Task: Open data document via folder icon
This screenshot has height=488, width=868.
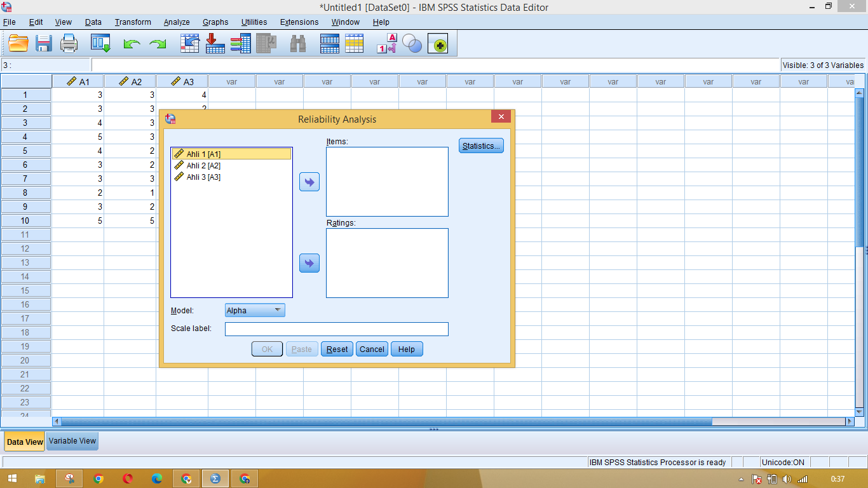Action: click(x=18, y=43)
